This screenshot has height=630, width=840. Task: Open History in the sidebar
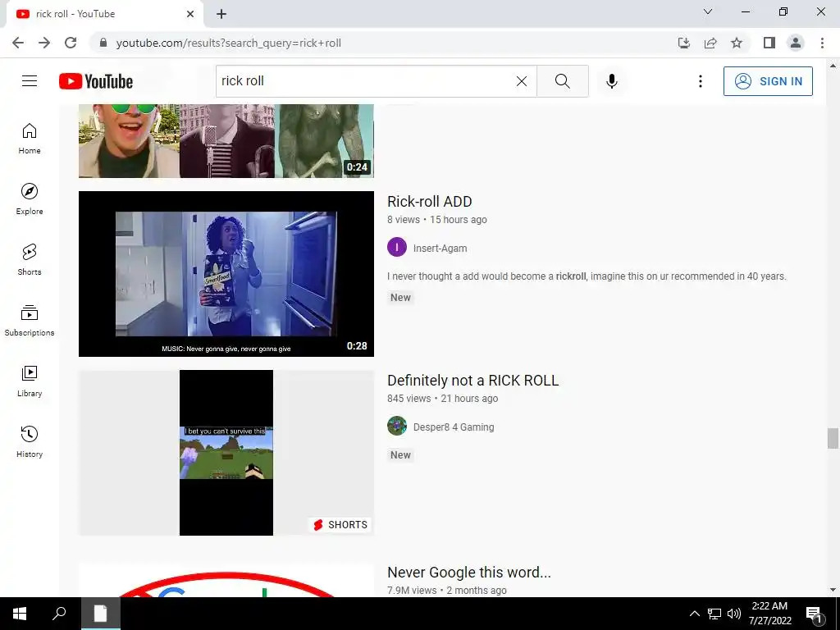[30, 441]
